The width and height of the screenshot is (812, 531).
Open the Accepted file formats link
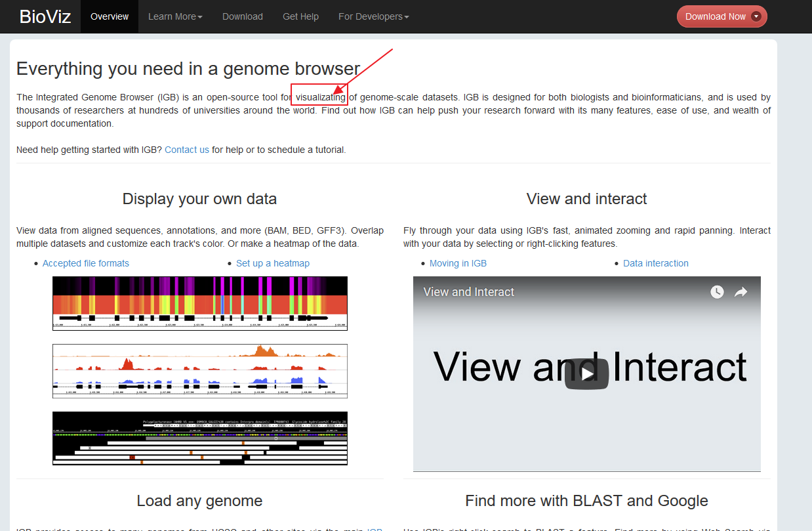point(86,263)
